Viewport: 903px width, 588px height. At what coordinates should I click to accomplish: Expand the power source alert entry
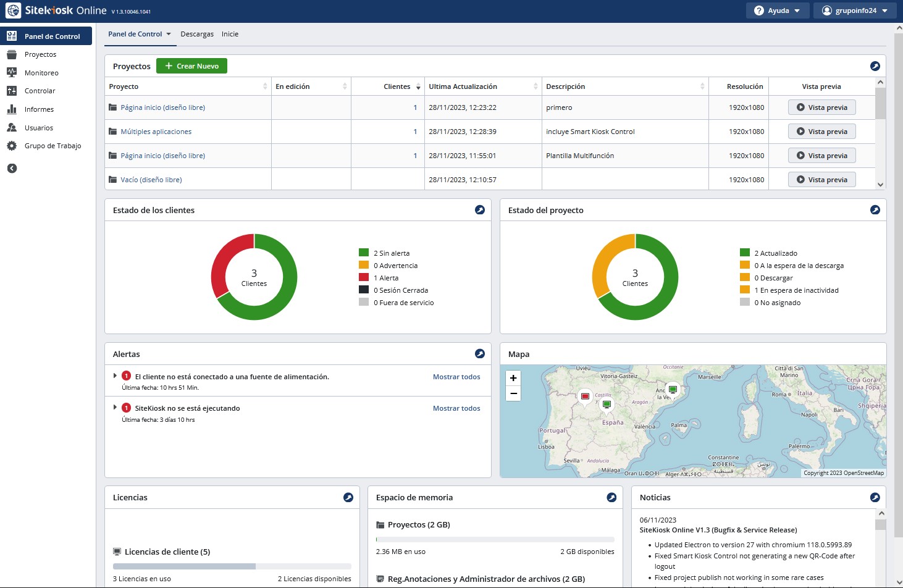point(115,376)
